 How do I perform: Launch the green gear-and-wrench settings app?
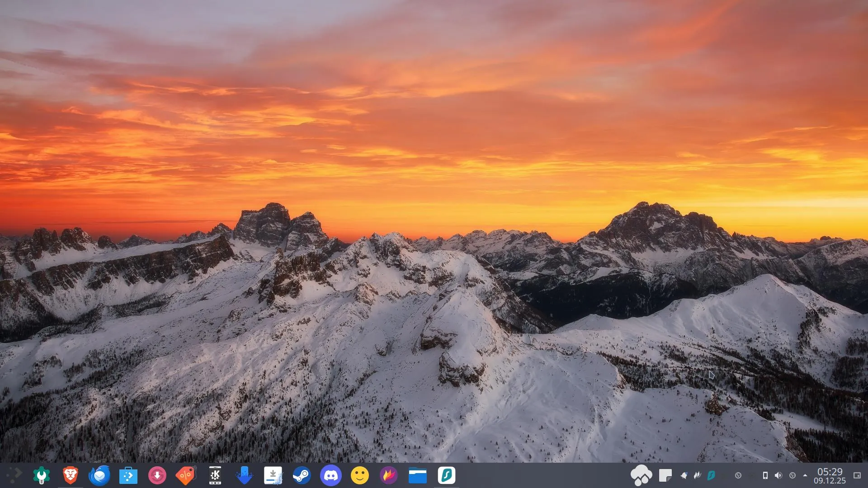click(42, 475)
